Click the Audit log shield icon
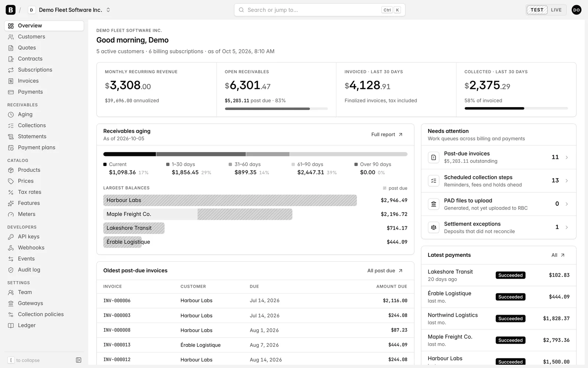This screenshot has height=368, width=588. (11, 270)
